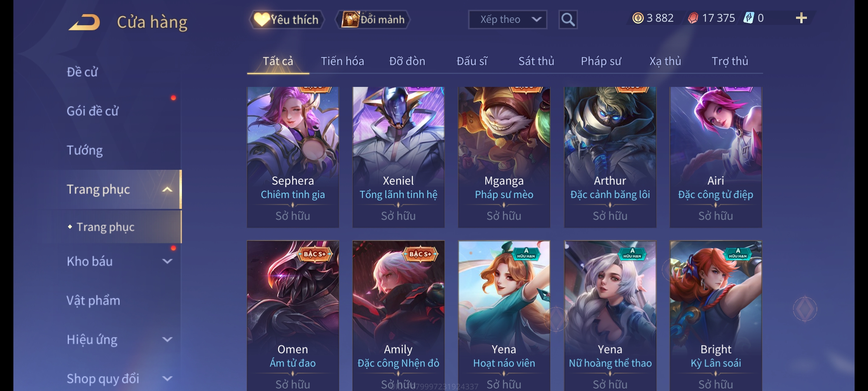Image resolution: width=868 pixels, height=391 pixels.
Task: Tap the red ruby gem icon
Action: [693, 18]
